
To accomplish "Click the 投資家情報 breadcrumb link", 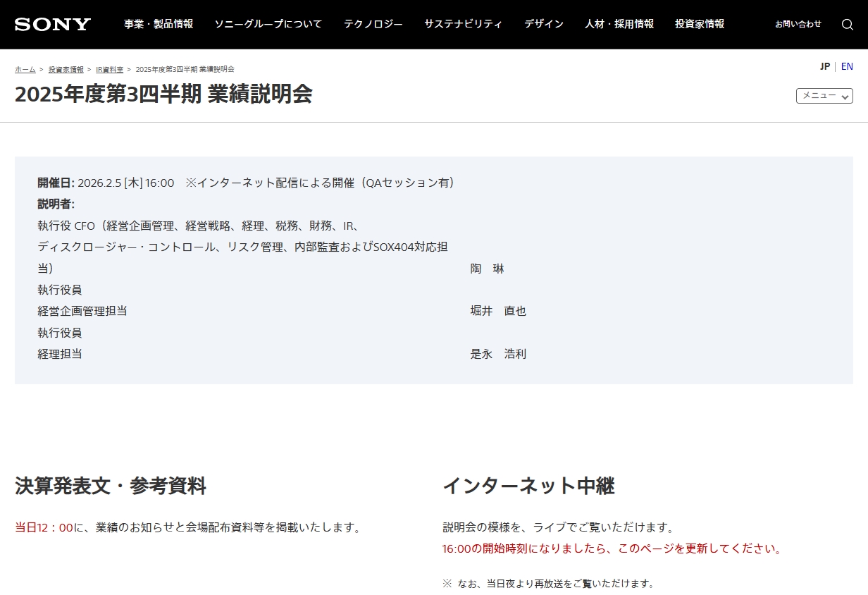I will point(66,69).
